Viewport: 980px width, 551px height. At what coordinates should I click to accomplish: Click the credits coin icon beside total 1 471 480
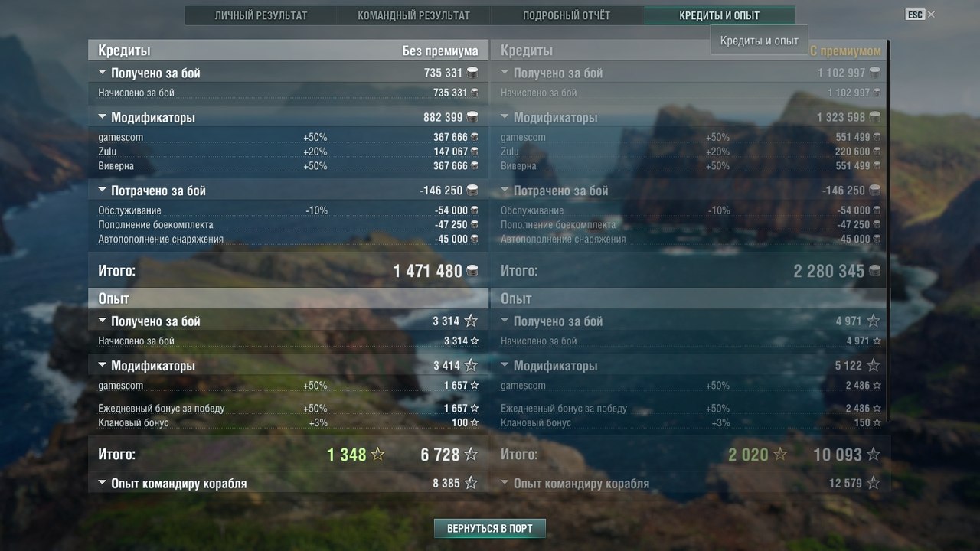[473, 271]
